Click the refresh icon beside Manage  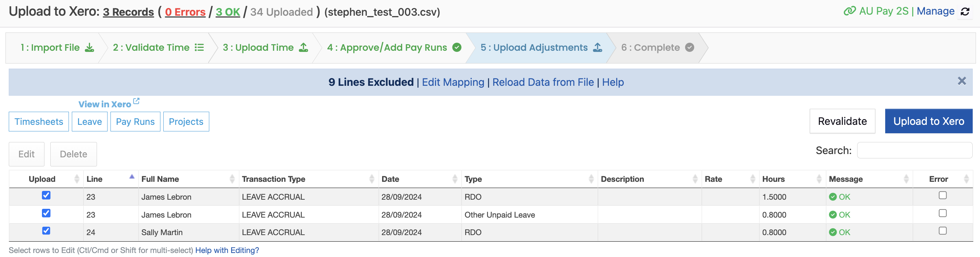point(965,12)
